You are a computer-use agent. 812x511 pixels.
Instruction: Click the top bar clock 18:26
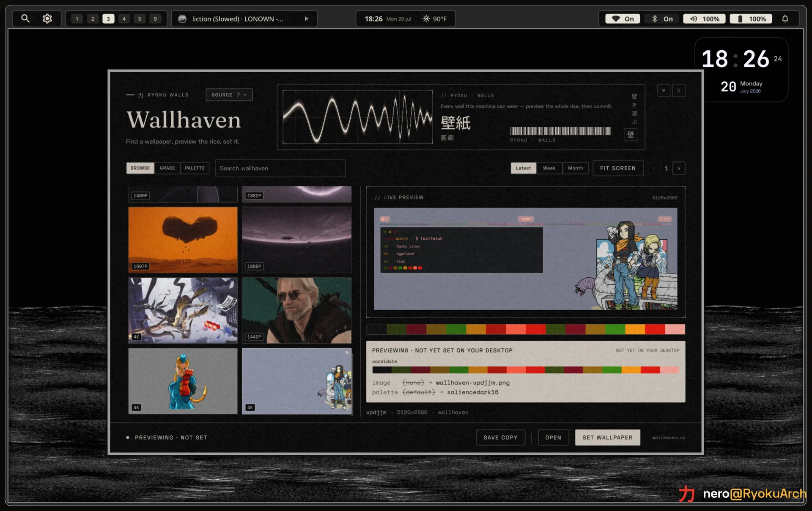[x=373, y=19]
